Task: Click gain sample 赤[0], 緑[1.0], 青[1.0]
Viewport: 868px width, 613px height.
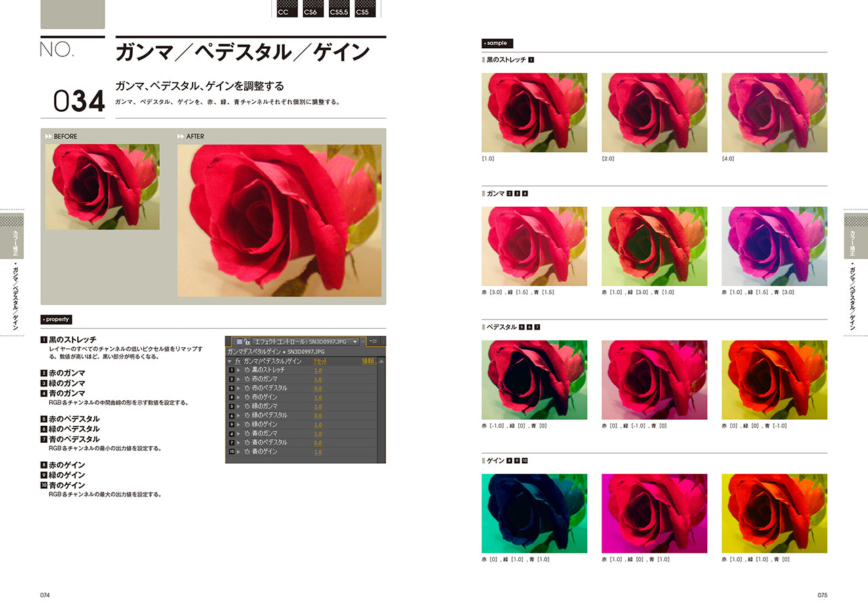Action: [x=534, y=513]
